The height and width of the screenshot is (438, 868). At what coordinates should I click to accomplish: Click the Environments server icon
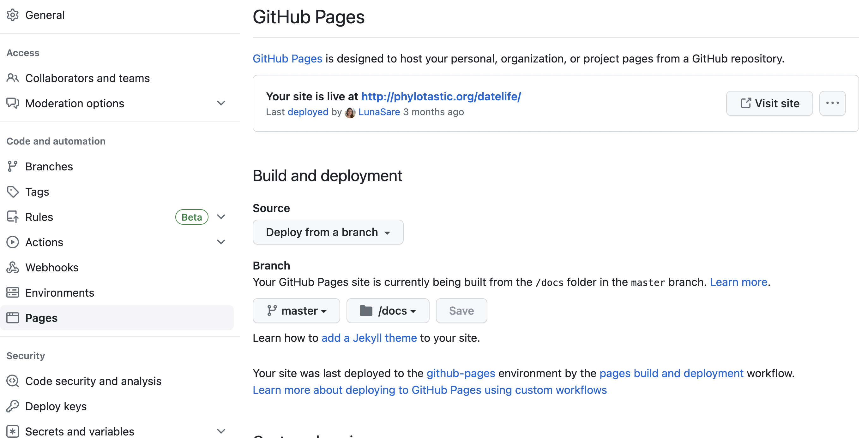click(x=12, y=293)
